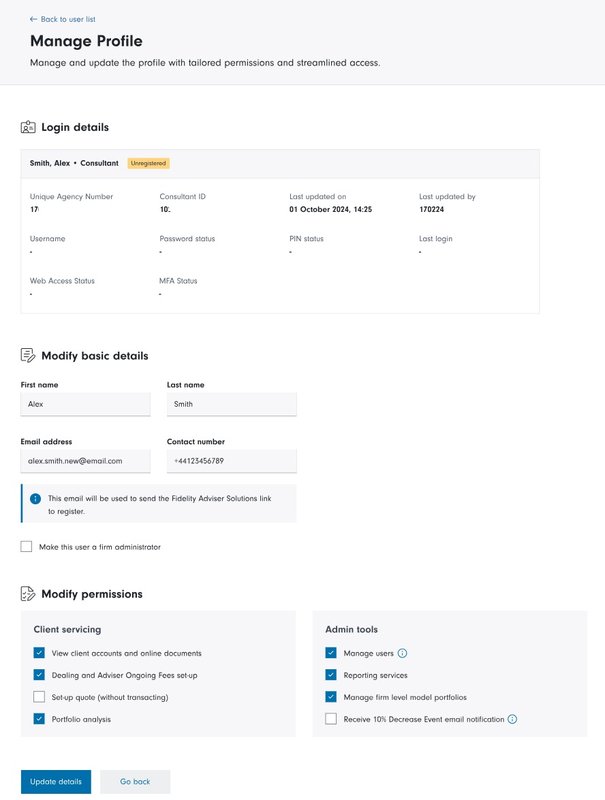The image size is (605, 800).
Task: Click the Login details ID card icon
Action: coord(28,128)
